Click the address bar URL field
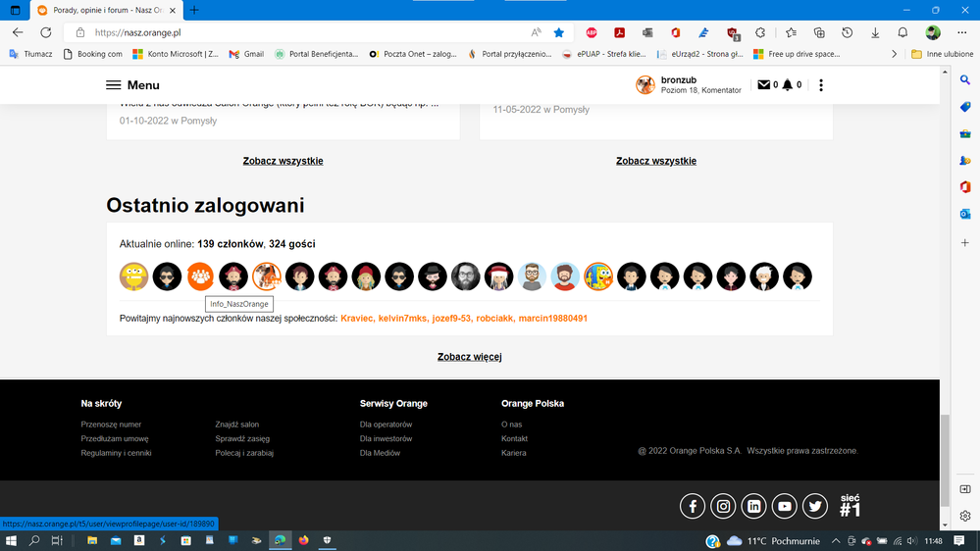980x551 pixels. tap(294, 32)
